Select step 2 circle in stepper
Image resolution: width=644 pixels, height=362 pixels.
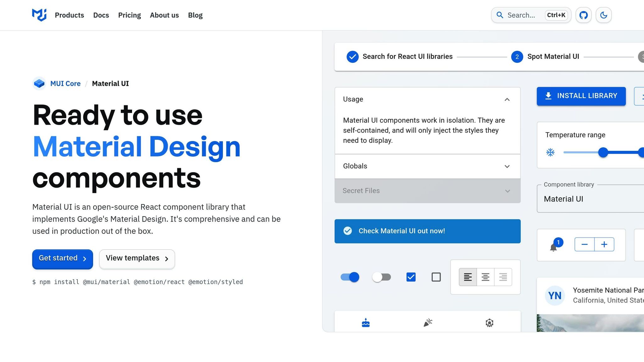pos(517,57)
